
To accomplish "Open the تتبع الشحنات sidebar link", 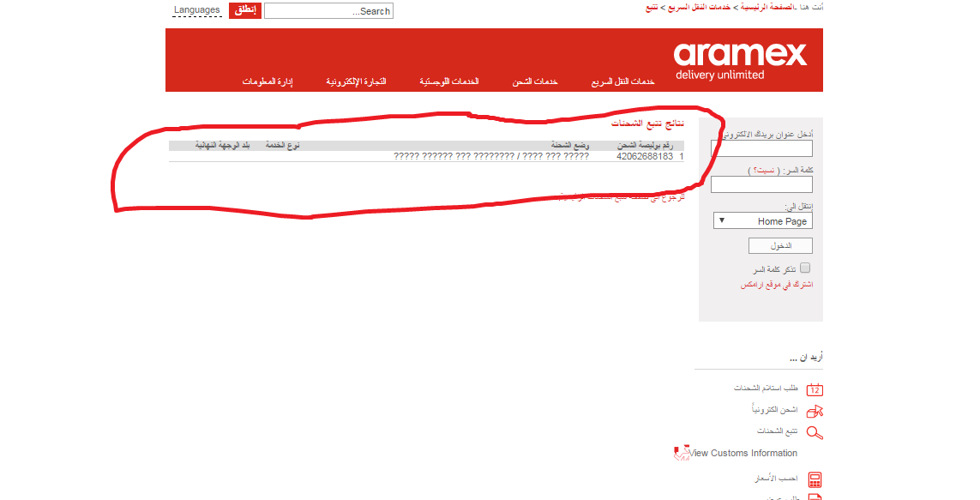I will (778, 431).
